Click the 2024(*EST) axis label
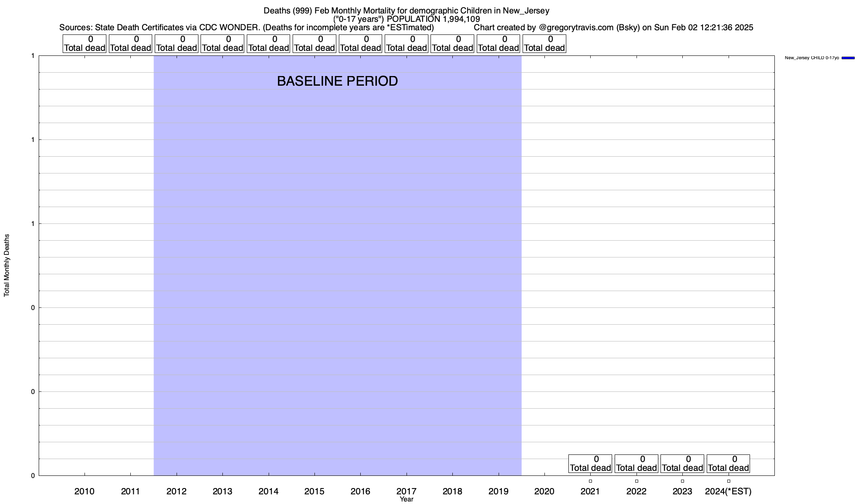The width and height of the screenshot is (861, 504). (x=728, y=491)
